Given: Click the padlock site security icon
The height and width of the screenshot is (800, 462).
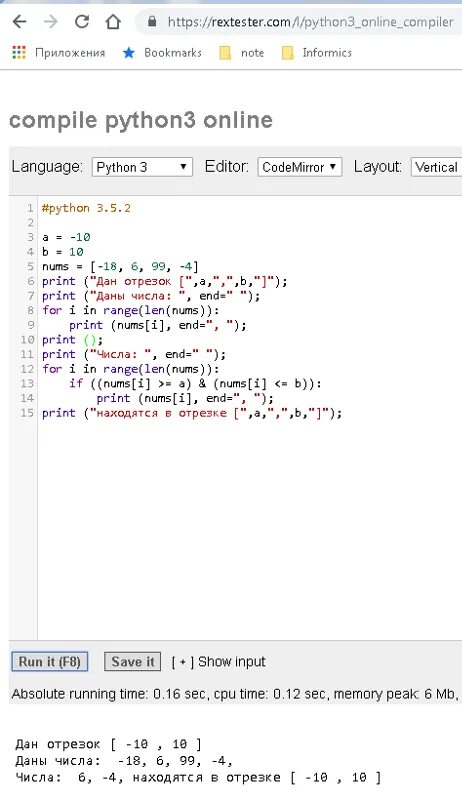Looking at the screenshot, I should tap(151, 22).
